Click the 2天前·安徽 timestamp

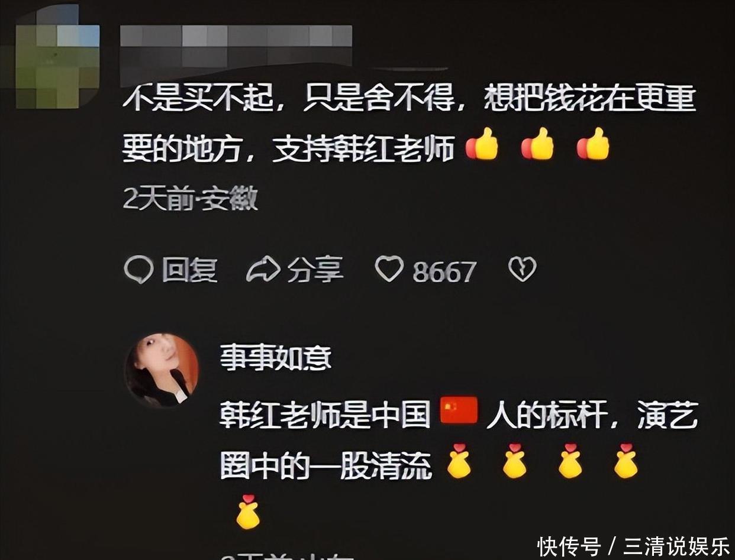[x=190, y=199]
